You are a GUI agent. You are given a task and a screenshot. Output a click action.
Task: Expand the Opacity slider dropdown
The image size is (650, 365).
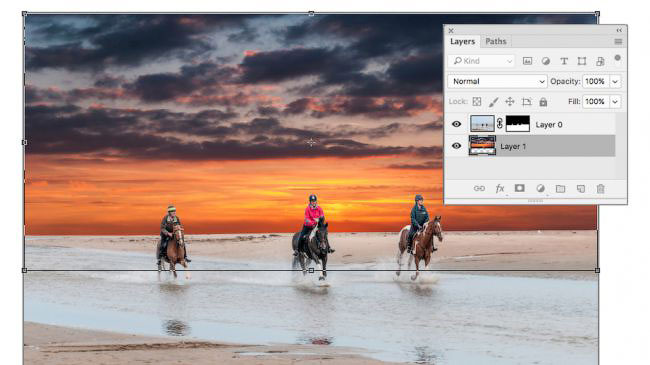[x=615, y=82]
